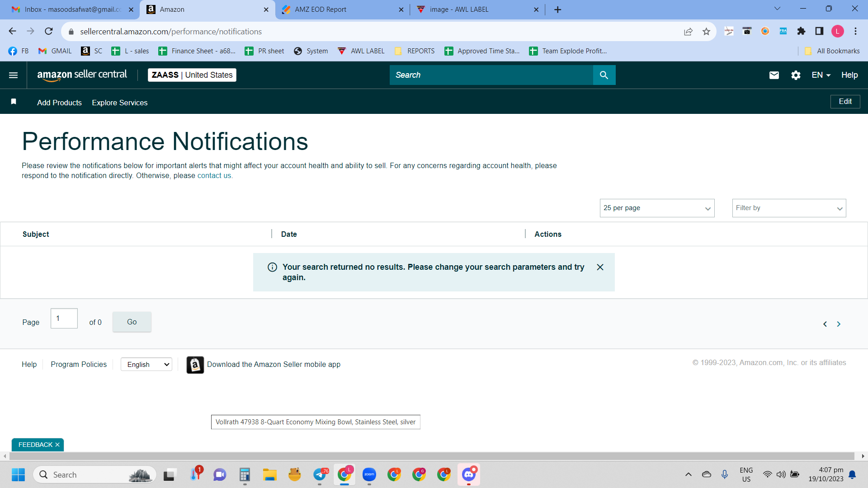868x488 pixels.
Task: Open a new browser tab
Action: (x=558, y=9)
